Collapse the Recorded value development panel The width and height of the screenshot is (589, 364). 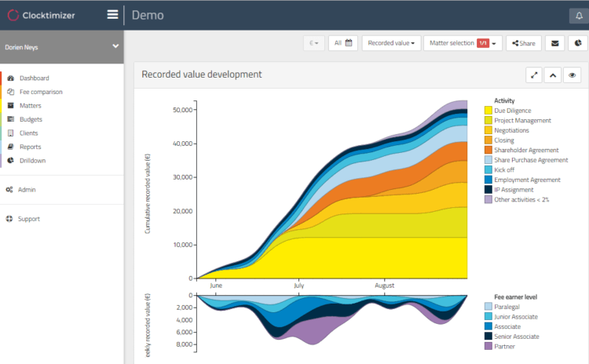coord(553,75)
